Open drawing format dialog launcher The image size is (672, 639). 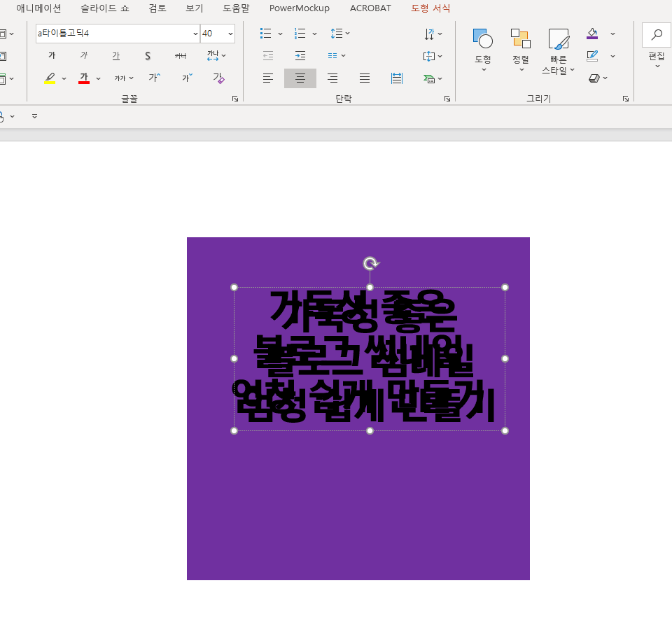pos(626,99)
